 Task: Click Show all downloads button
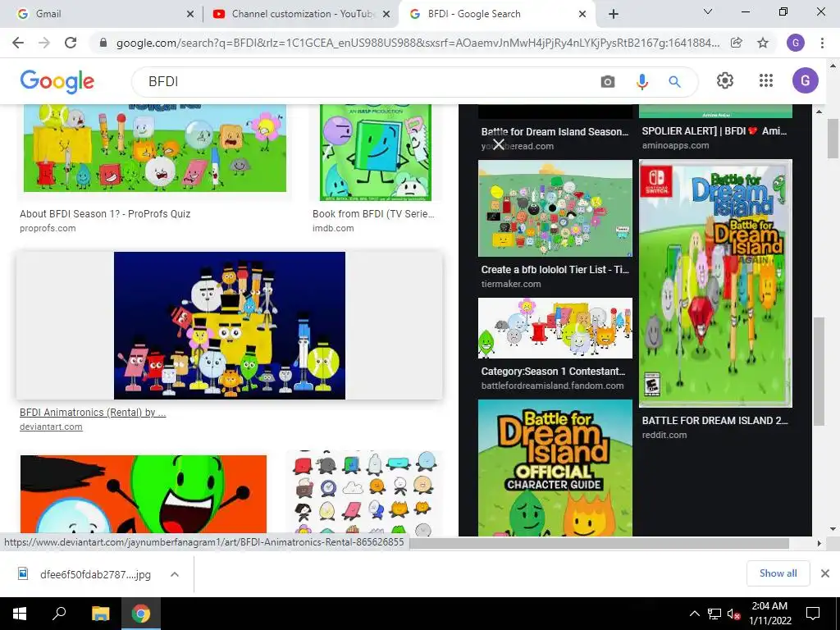coord(778,573)
